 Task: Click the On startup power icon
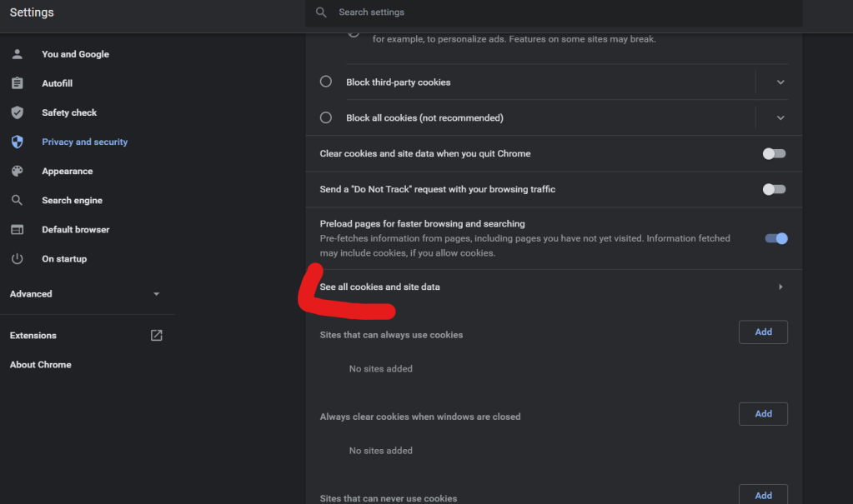(17, 259)
